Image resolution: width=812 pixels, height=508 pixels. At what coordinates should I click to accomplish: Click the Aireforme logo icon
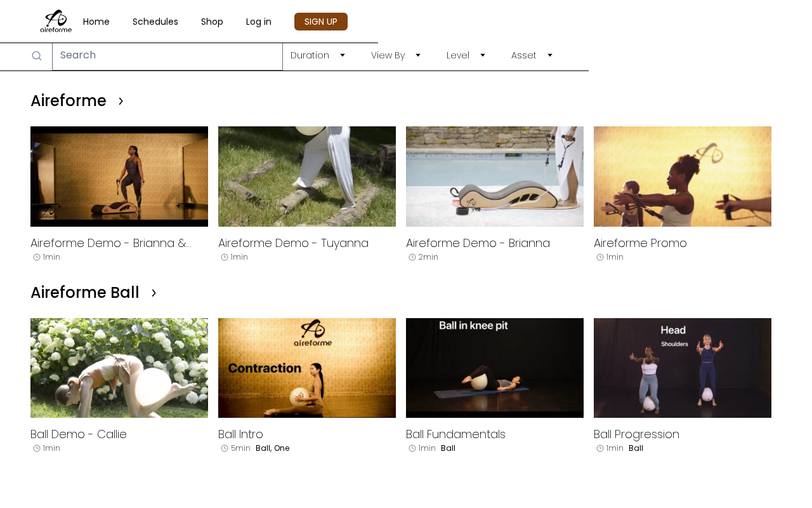coord(56,21)
